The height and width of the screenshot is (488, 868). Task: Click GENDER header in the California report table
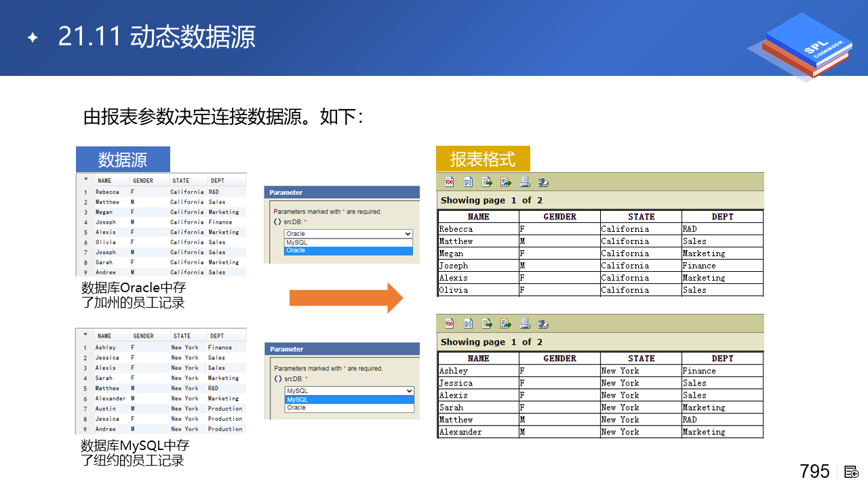tap(560, 217)
